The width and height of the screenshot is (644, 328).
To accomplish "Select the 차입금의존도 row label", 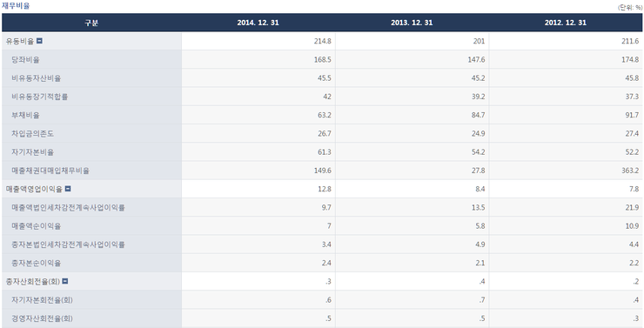I will [x=32, y=134].
